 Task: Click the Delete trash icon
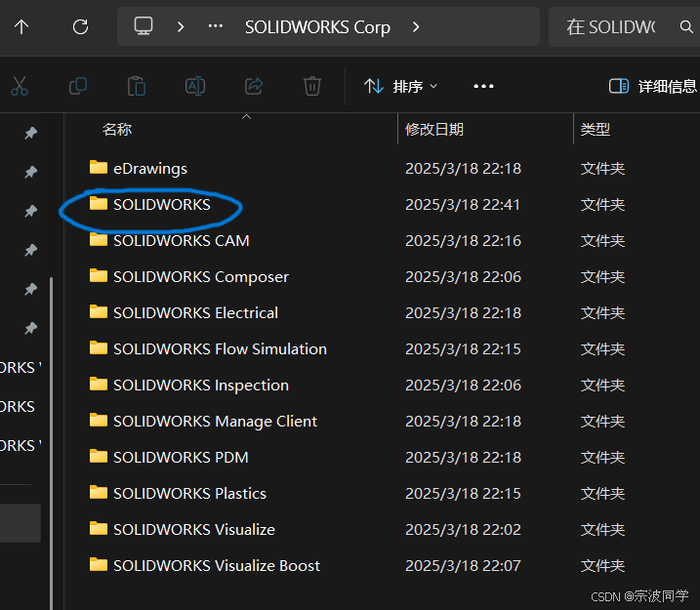312,86
